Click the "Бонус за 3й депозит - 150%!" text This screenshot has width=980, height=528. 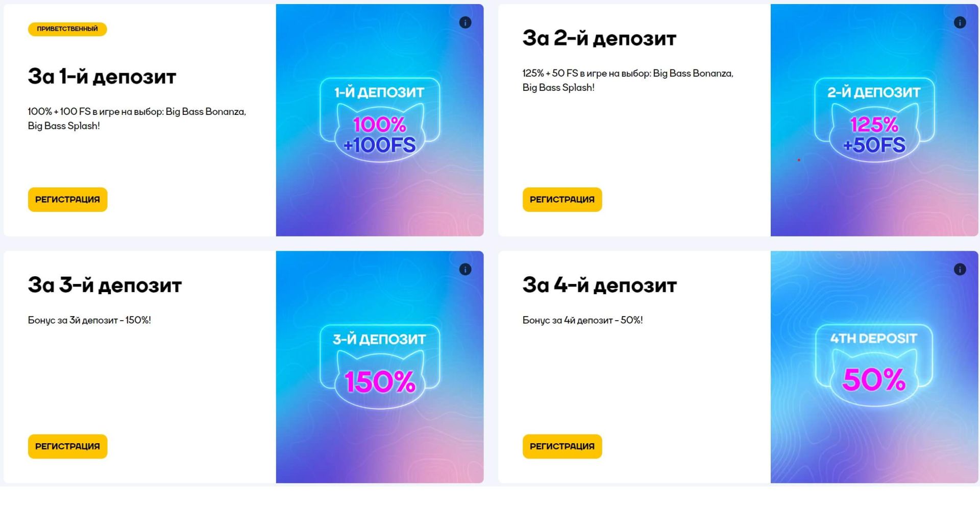[89, 320]
